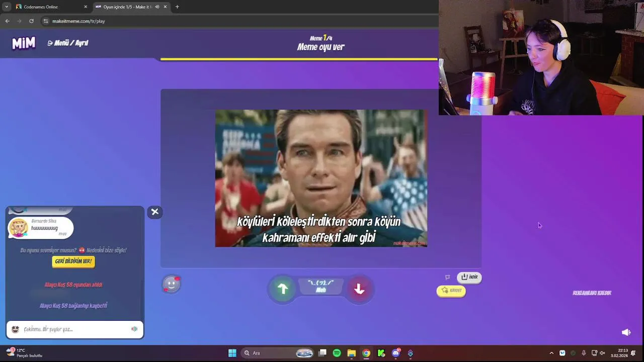This screenshot has width=644, height=362.
Task: Open weather widget showing 12°C
Action: tap(24, 353)
